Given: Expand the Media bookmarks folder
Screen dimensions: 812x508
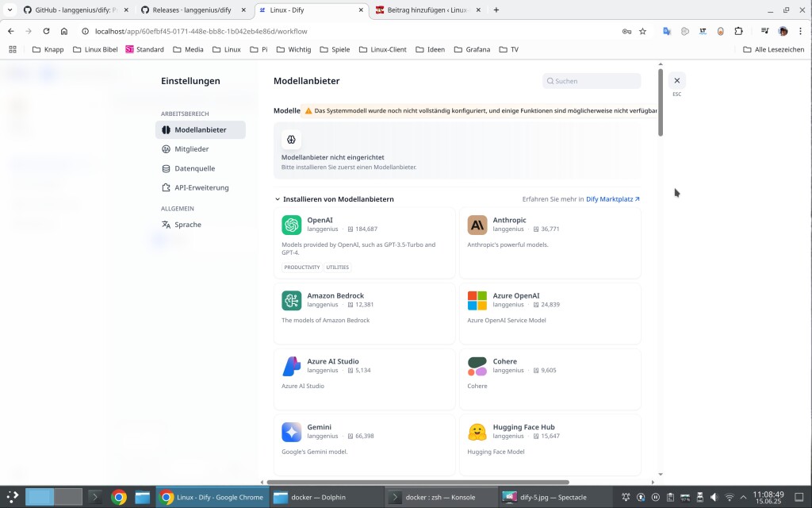Looking at the screenshot, I should (x=188, y=49).
